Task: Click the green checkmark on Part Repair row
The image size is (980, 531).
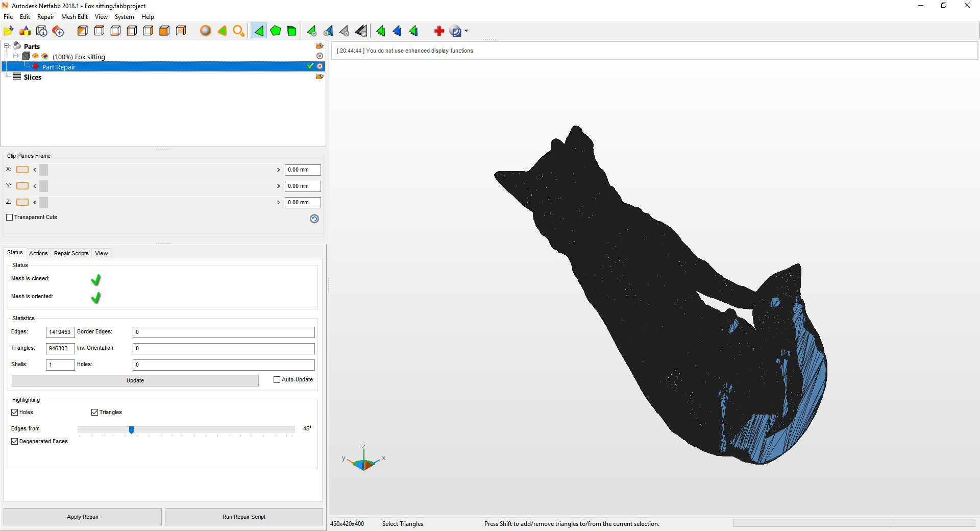Action: pyautogui.click(x=310, y=66)
